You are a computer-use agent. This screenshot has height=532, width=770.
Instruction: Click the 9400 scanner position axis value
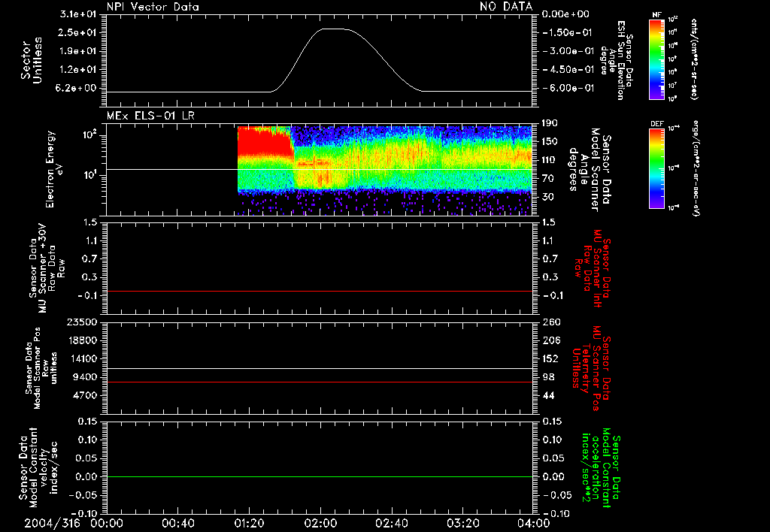pyautogui.click(x=85, y=377)
